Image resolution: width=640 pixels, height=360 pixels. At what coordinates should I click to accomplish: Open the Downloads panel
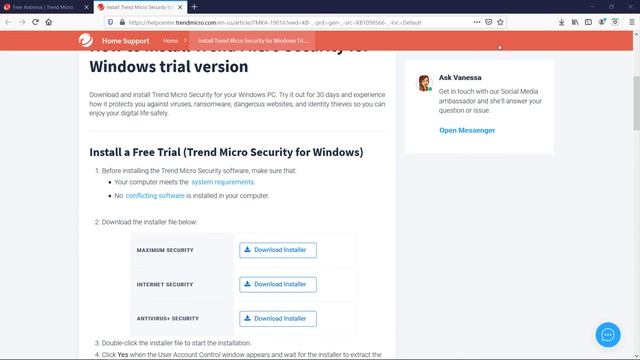pos(562,22)
